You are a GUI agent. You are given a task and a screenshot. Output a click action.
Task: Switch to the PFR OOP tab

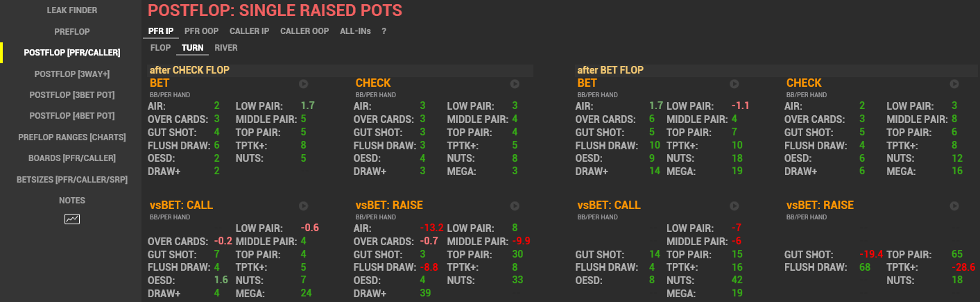tap(201, 31)
